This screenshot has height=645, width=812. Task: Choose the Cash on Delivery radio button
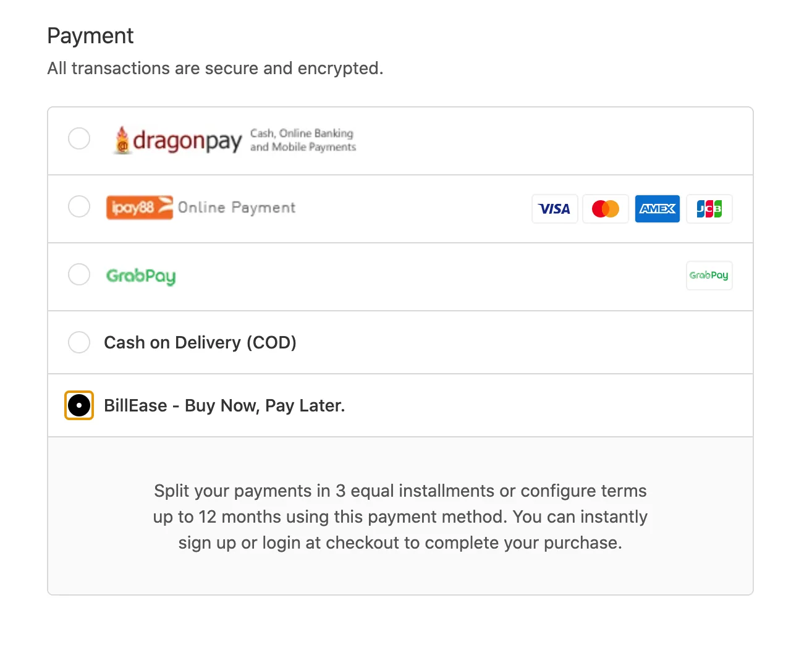(x=79, y=342)
